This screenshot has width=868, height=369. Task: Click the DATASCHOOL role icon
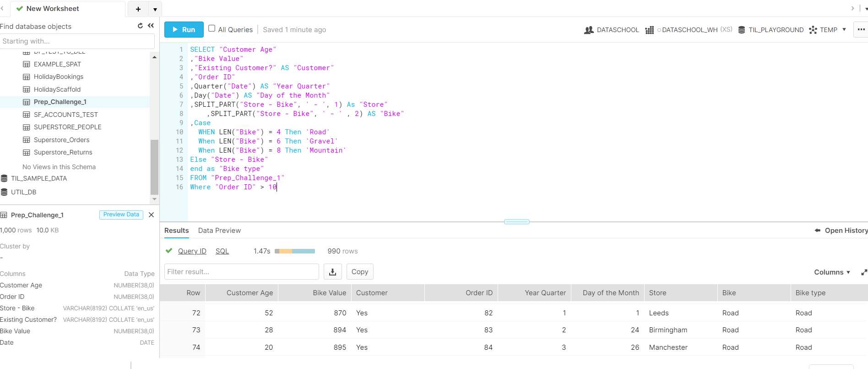(589, 30)
